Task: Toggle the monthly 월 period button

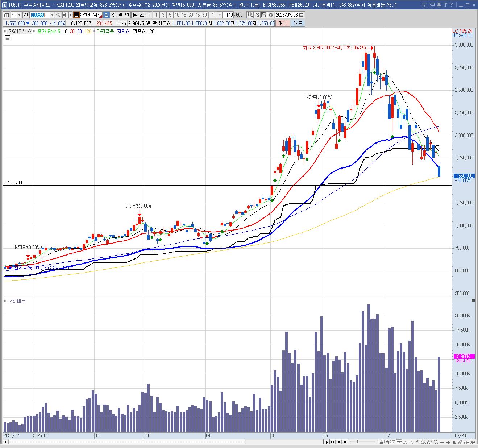Action: click(x=120, y=15)
